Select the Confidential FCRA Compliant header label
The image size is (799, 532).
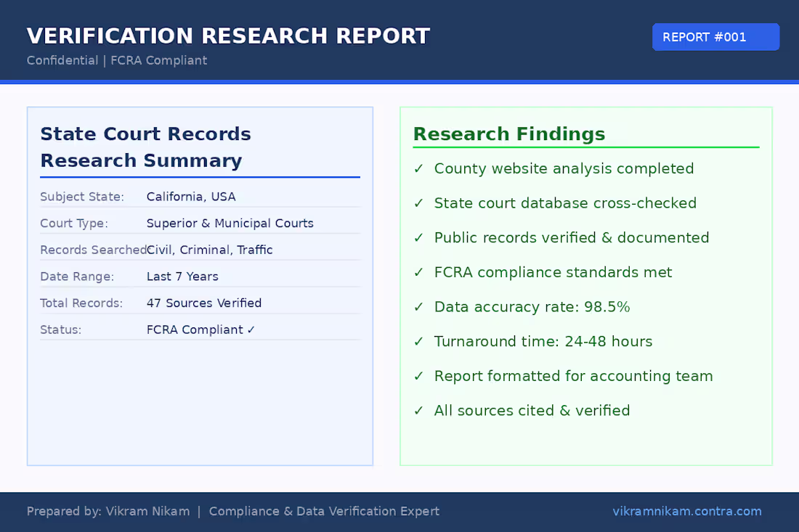click(116, 61)
